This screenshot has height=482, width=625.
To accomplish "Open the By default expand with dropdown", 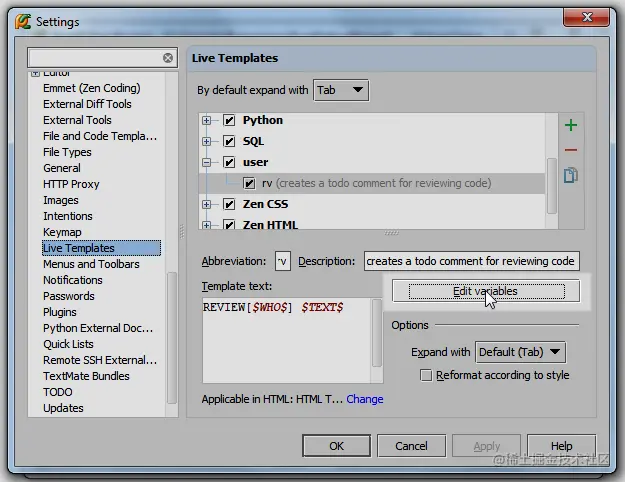I will click(x=341, y=90).
